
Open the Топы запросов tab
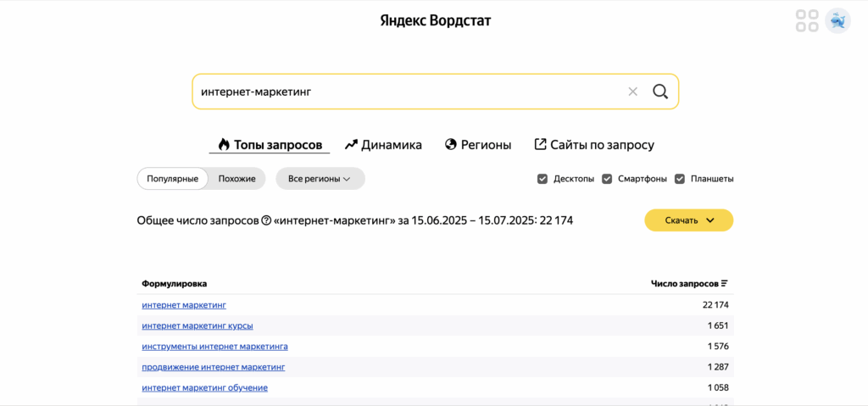270,145
